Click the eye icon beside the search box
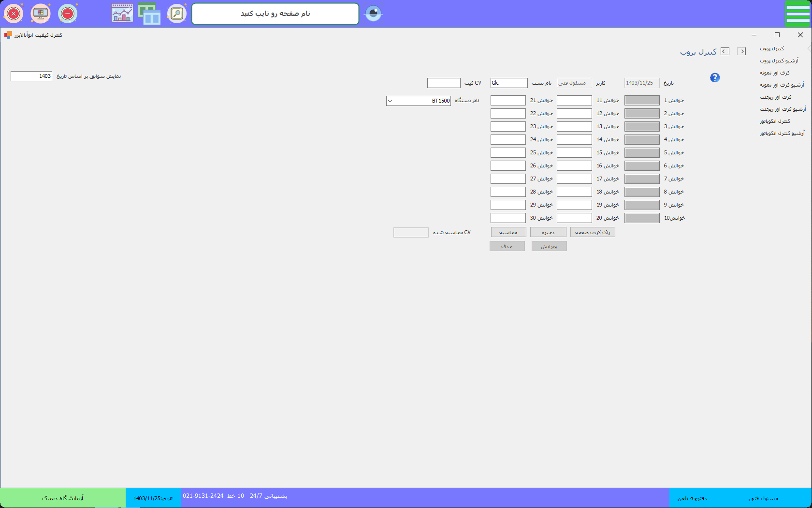 click(373, 14)
